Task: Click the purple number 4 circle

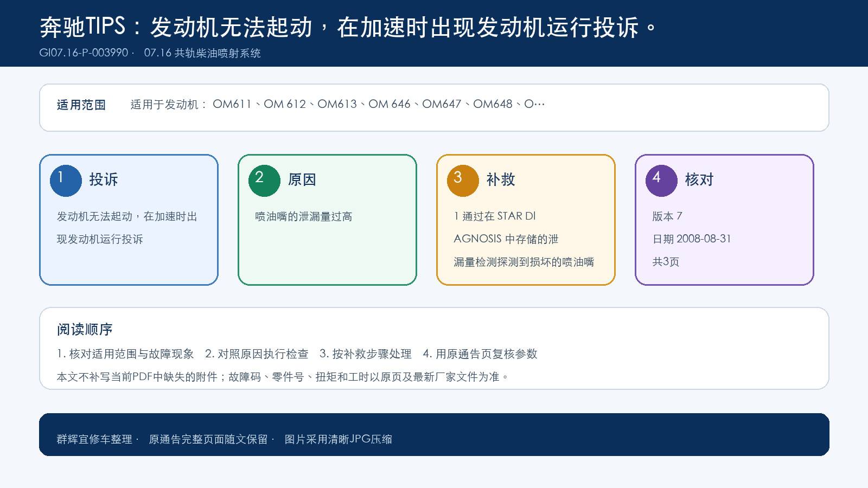Action: [661, 181]
